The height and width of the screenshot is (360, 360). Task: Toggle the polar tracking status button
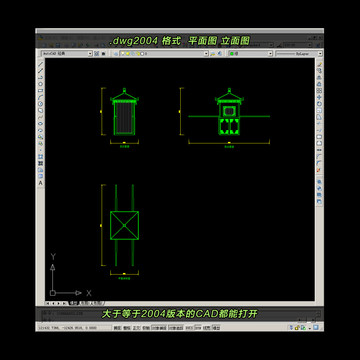point(146,328)
